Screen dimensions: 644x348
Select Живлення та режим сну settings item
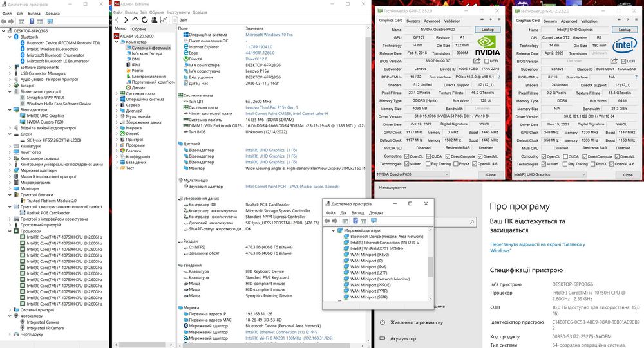[x=417, y=322]
